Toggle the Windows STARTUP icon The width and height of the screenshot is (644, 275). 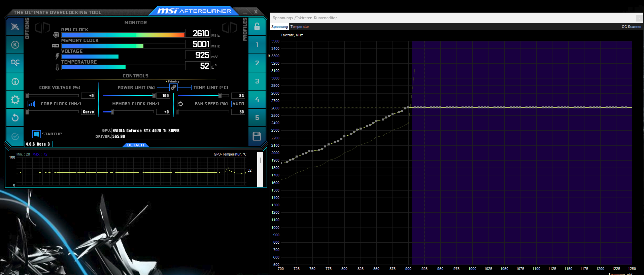click(x=36, y=134)
